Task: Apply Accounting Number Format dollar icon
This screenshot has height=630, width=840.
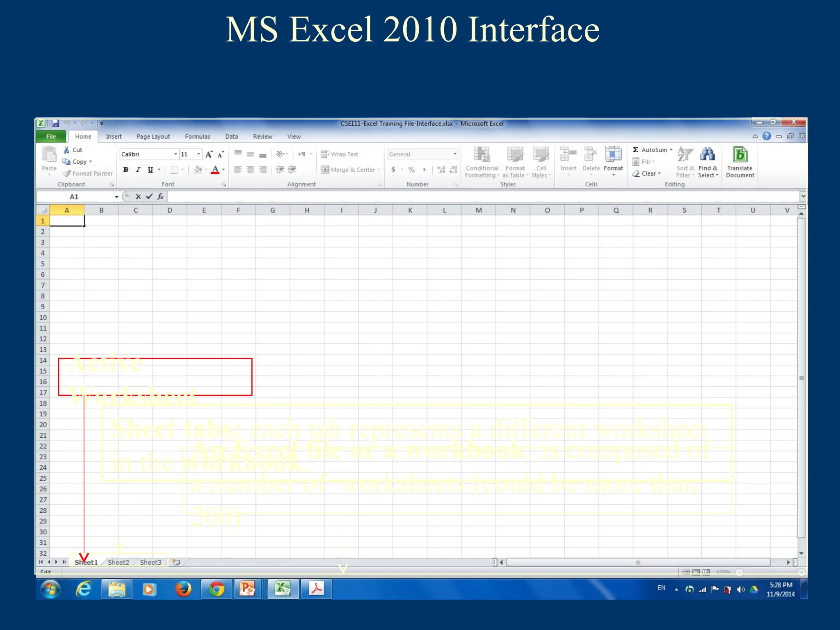Action: coord(393,170)
